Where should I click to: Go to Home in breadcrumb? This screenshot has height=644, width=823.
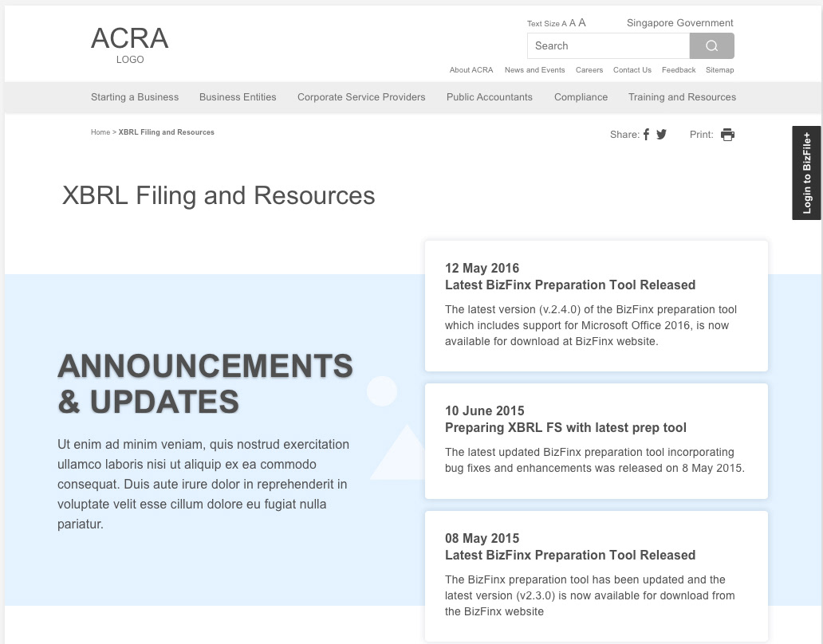(100, 132)
